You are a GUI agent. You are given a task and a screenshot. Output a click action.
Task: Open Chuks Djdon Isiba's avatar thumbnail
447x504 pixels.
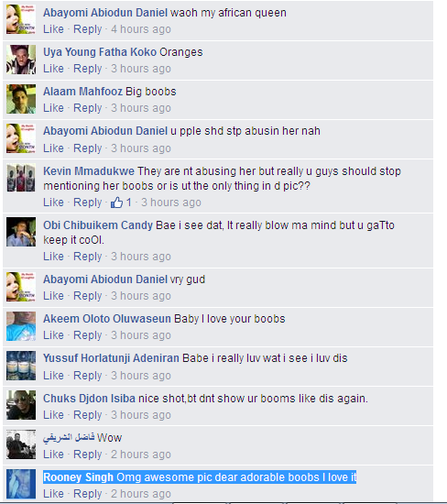pos(21,405)
